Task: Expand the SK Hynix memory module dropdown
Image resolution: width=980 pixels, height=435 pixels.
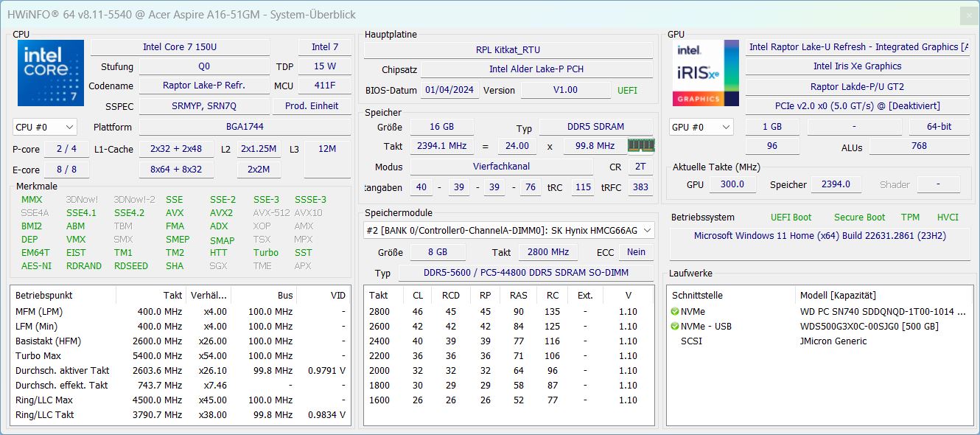Action: pyautogui.click(x=509, y=230)
